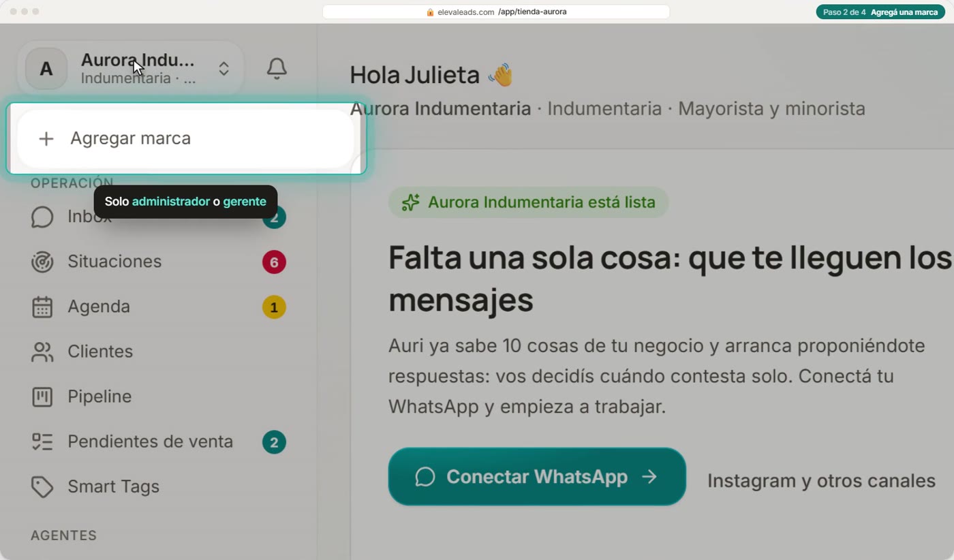The height and width of the screenshot is (560, 954).
Task: Click the yellow 1 badge on Agenda
Action: click(274, 307)
